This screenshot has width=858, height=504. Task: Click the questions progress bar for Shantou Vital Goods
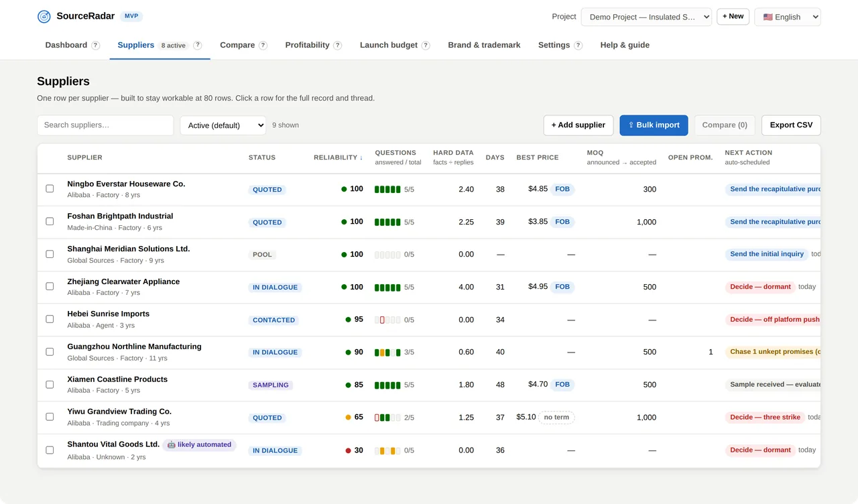click(x=387, y=451)
